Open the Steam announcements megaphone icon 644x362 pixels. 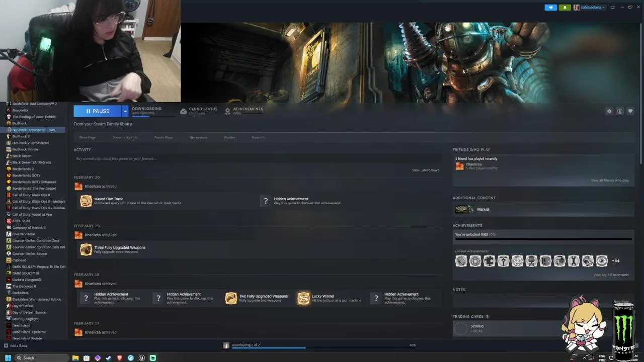pyautogui.click(x=551, y=8)
